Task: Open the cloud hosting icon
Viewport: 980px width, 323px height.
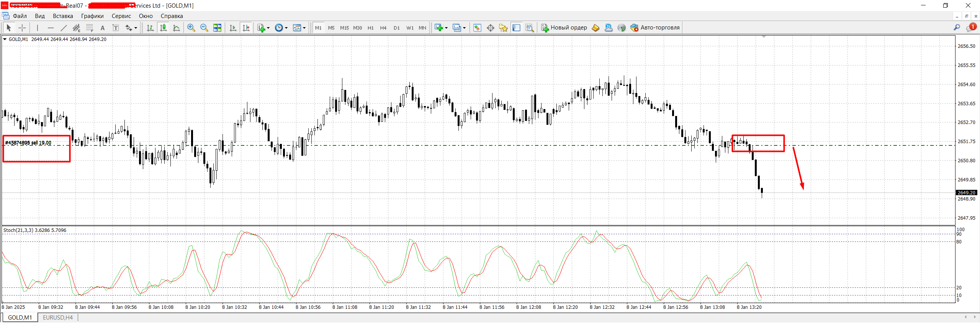Action: point(609,28)
